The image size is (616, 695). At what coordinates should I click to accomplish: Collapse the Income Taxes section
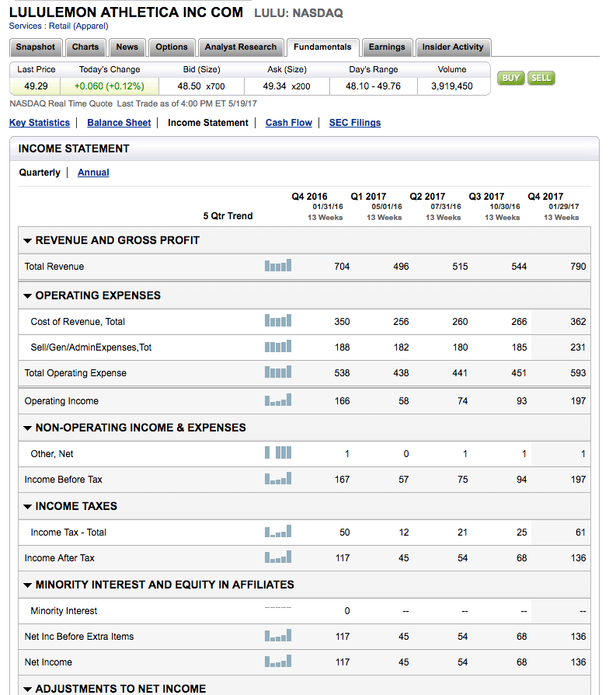pyautogui.click(x=29, y=507)
